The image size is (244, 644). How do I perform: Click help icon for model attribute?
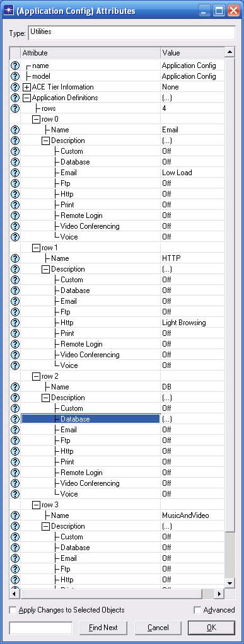point(15,76)
